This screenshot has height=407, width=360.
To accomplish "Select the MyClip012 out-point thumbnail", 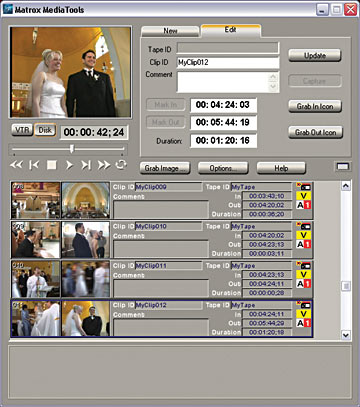I will (x=85, y=318).
